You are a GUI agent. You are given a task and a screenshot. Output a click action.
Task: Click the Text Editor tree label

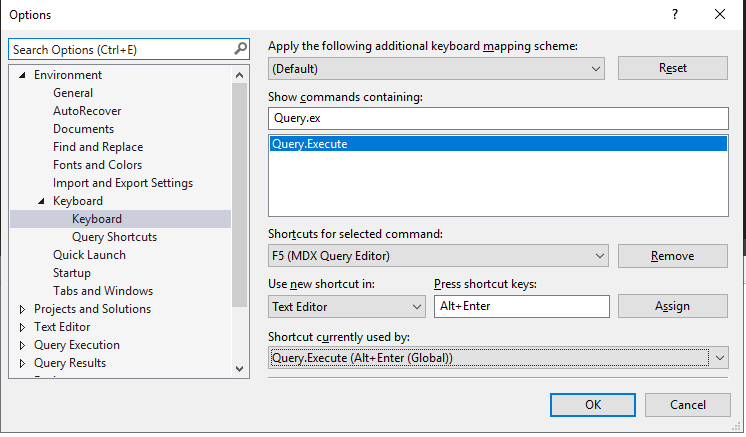pos(62,327)
